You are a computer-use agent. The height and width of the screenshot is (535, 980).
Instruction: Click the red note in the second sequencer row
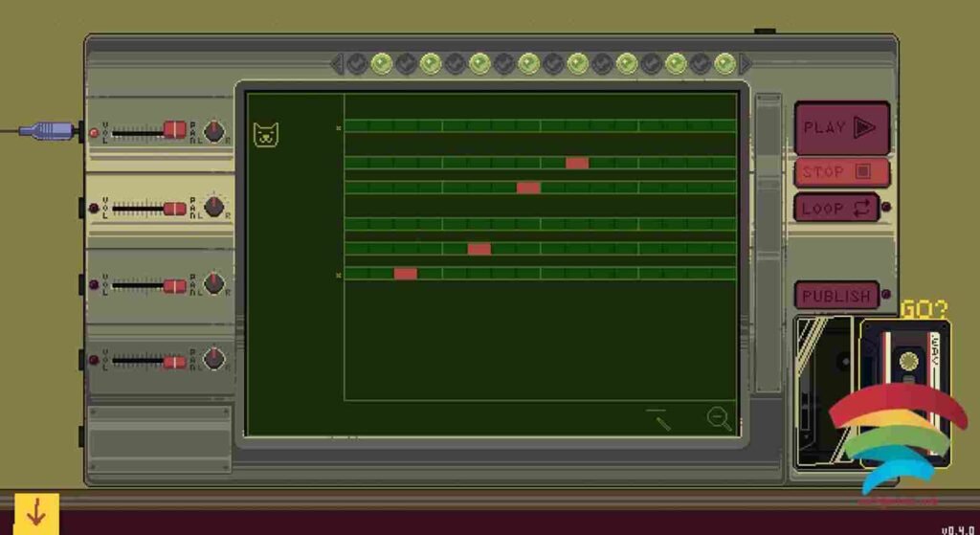coord(577,163)
